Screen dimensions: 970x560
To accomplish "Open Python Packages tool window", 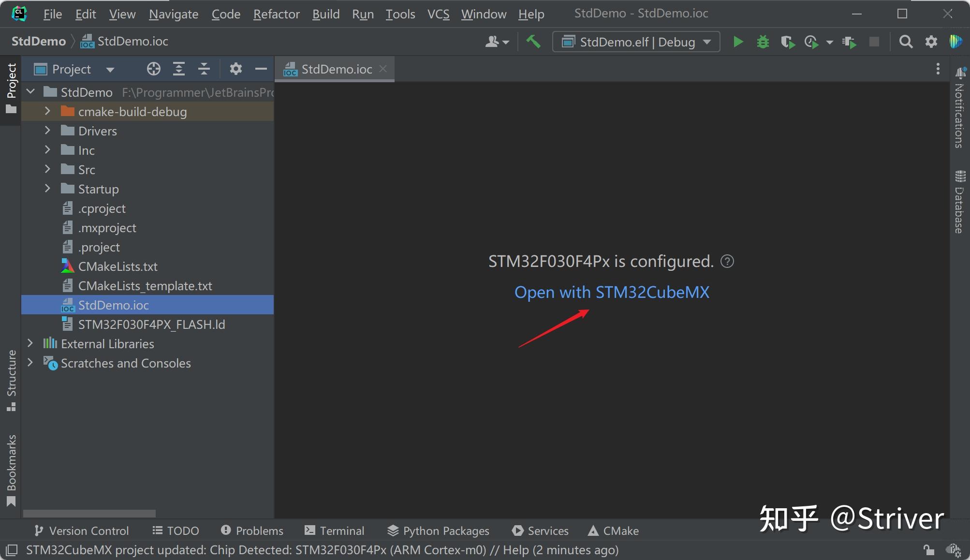I will [439, 531].
